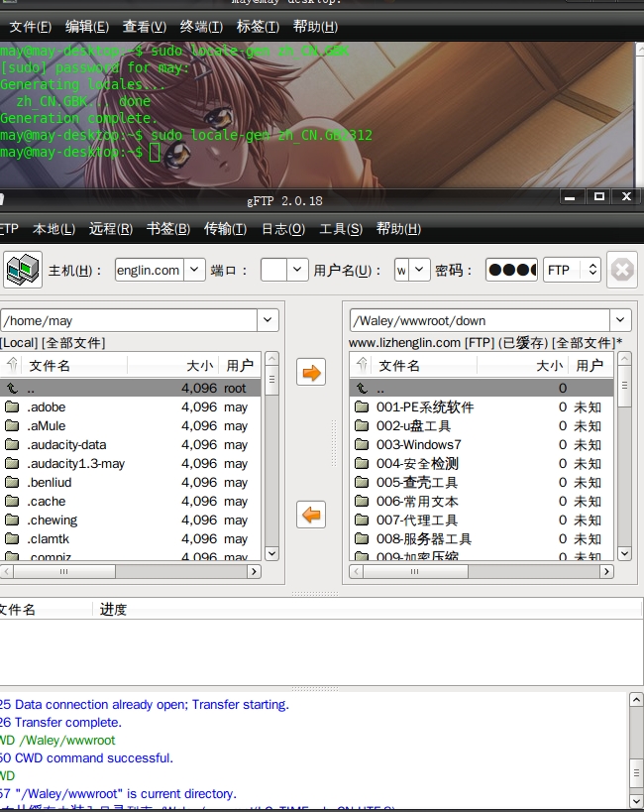Image resolution: width=644 pixels, height=812 pixels.
Task: Click right arrow of local horizontal scrollbar
Action: click(254, 571)
